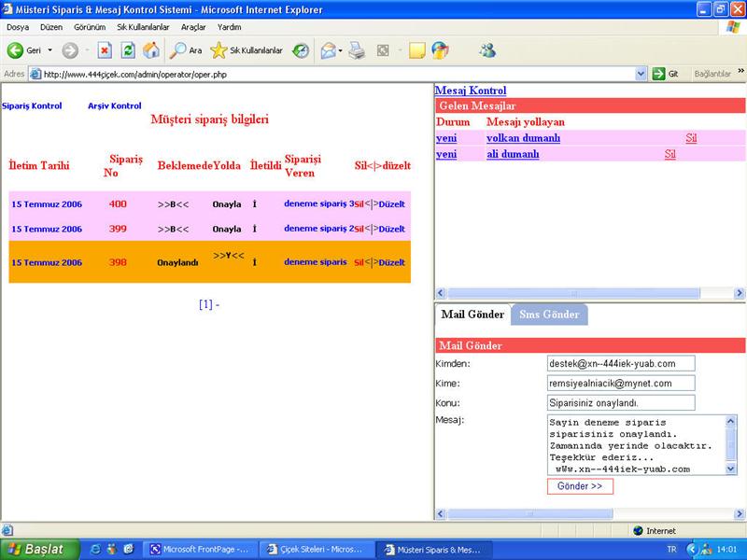
Task: Expand the Back button history dropdown
Action: click(x=49, y=50)
